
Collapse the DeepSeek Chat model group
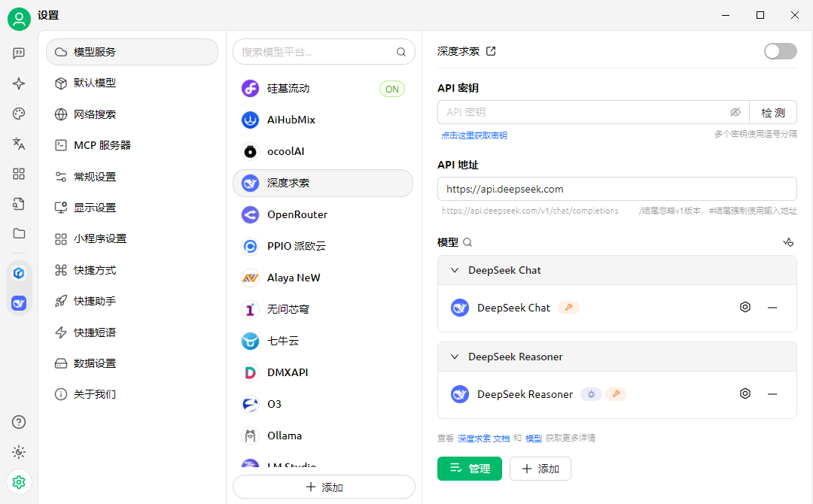455,270
